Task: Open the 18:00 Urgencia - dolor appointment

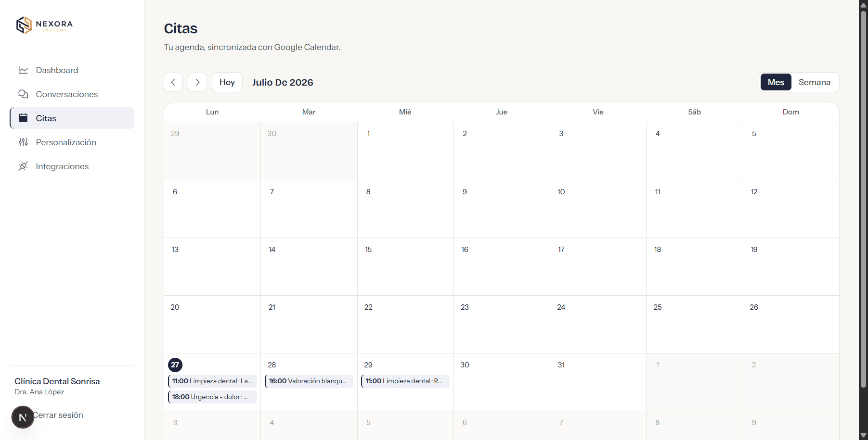Action: tap(212, 397)
